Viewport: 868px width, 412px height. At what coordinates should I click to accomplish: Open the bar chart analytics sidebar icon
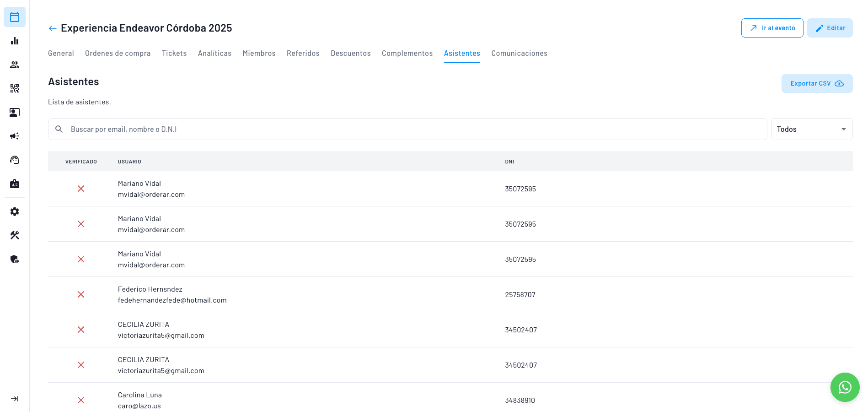point(15,41)
